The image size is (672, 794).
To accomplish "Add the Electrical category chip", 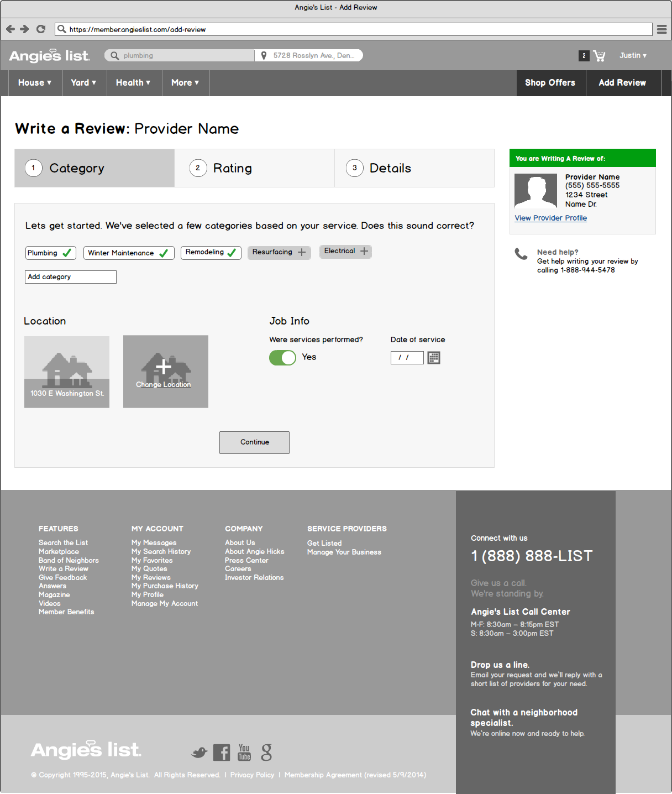I will [x=345, y=252].
